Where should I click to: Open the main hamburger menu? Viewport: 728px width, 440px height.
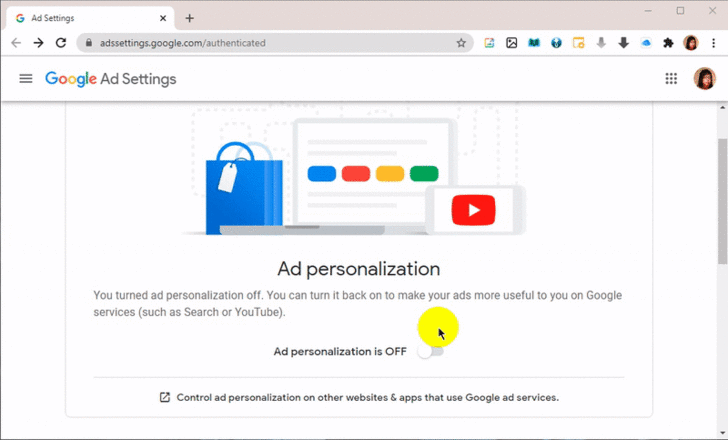26,79
